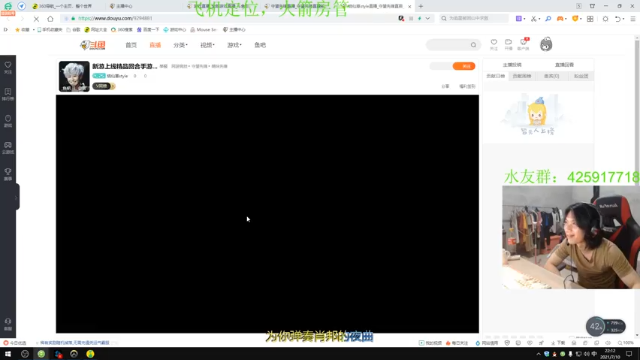Image resolution: width=640 pixels, height=360 pixels.
Task: Open the 首页 home nav item
Action: click(x=131, y=45)
